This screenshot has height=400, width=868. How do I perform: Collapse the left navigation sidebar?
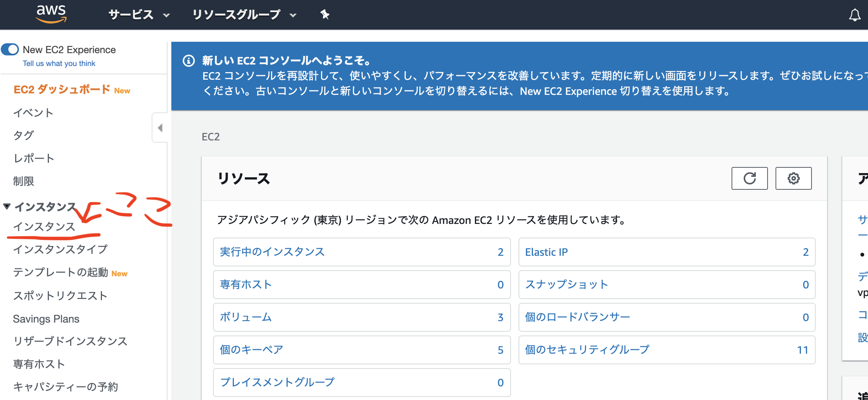click(x=160, y=128)
